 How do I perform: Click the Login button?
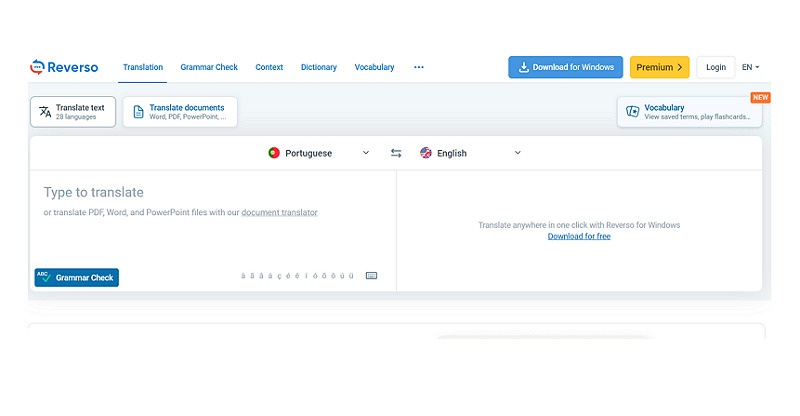click(x=716, y=67)
